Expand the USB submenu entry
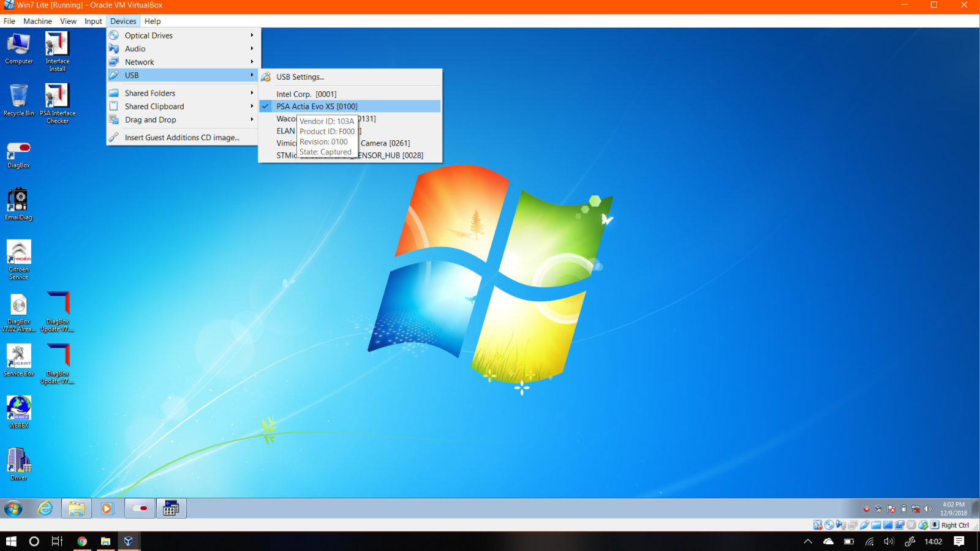This screenshot has height=551, width=980. coord(184,75)
